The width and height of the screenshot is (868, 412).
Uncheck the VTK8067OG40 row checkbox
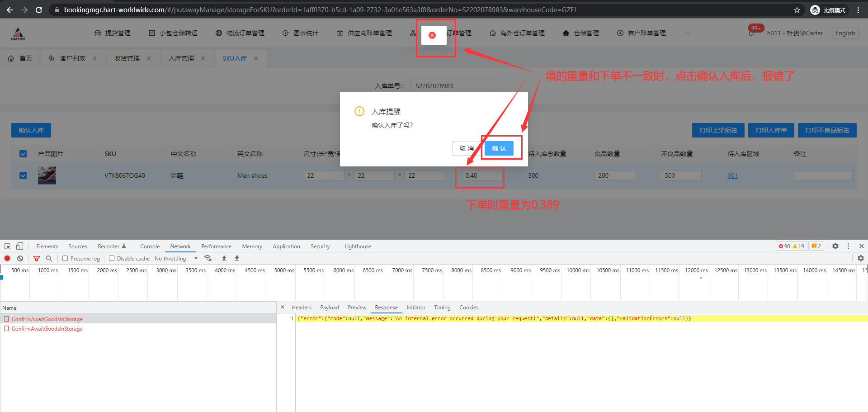[23, 175]
